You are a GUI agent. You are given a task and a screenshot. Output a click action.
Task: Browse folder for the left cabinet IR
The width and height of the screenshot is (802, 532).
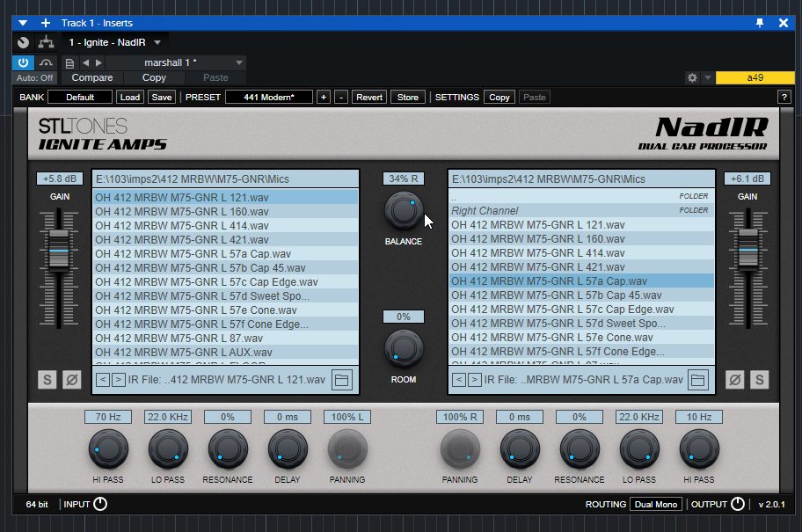point(342,380)
